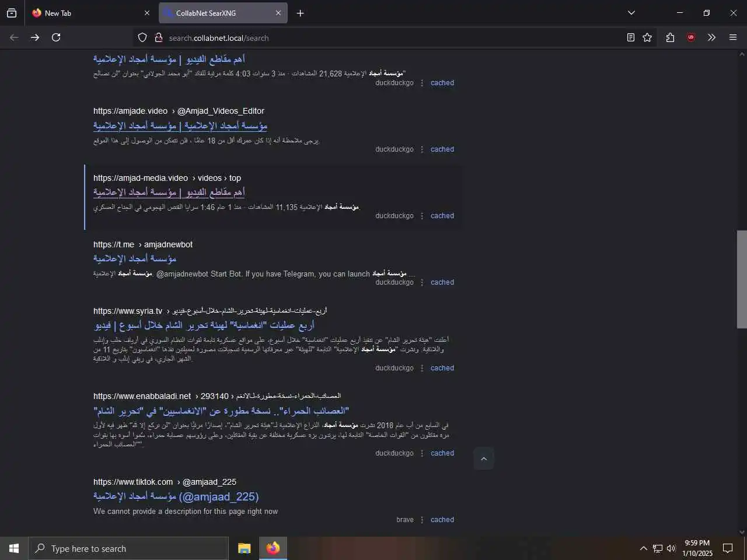This screenshot has height=560, width=747.
Task: Go forward with the forward arrow
Action: tap(35, 37)
